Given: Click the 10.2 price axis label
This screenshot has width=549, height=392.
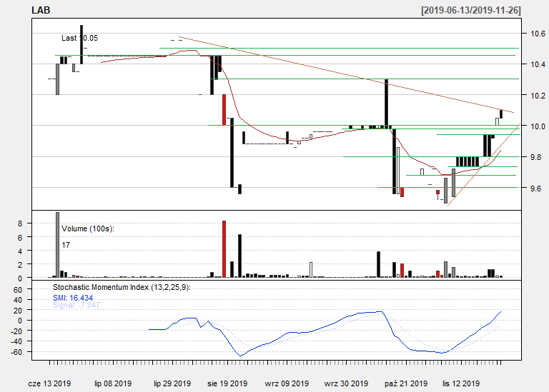Looking at the screenshot, I should pyautogui.click(x=538, y=96).
